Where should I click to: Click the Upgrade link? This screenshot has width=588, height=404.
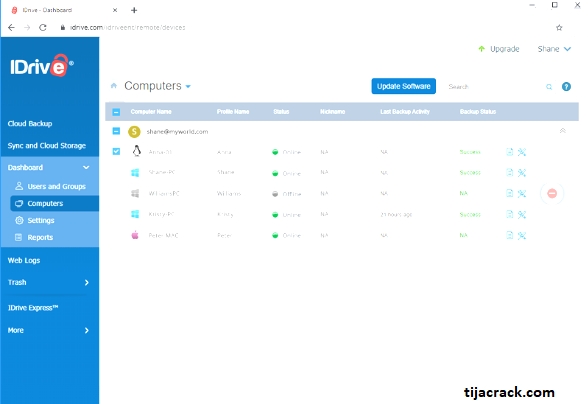click(505, 49)
